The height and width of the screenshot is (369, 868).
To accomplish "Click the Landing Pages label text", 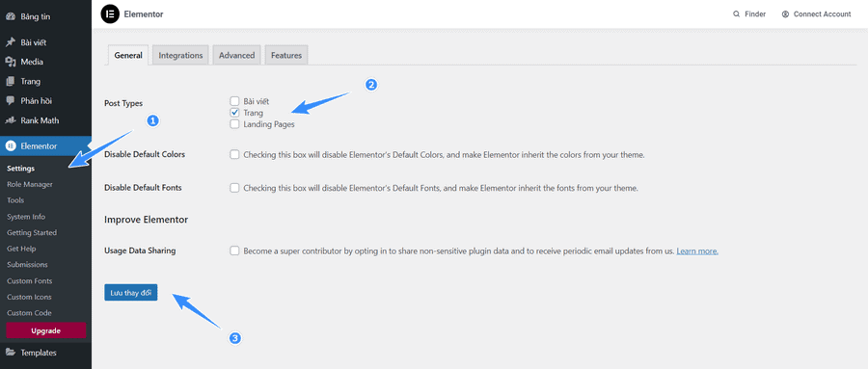I will (x=269, y=124).
